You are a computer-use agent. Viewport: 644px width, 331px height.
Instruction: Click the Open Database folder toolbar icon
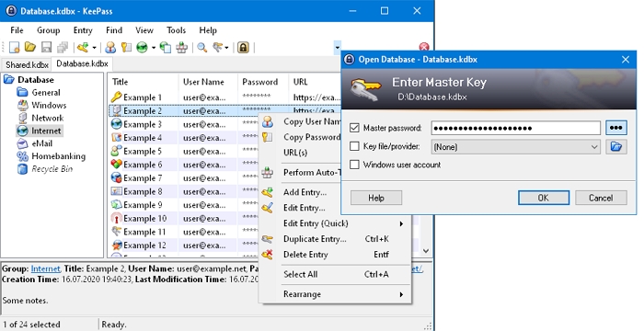30,47
